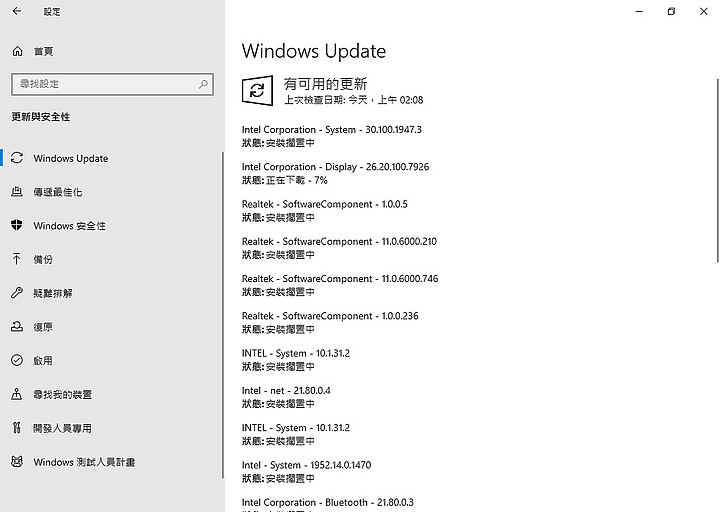Image resolution: width=720 pixels, height=512 pixels.
Task: Restore down the settings window
Action: (x=671, y=11)
